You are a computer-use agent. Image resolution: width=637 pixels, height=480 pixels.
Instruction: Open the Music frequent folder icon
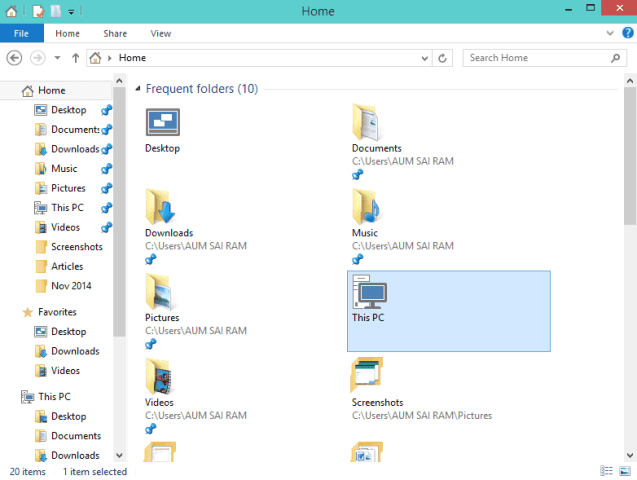coord(366,207)
